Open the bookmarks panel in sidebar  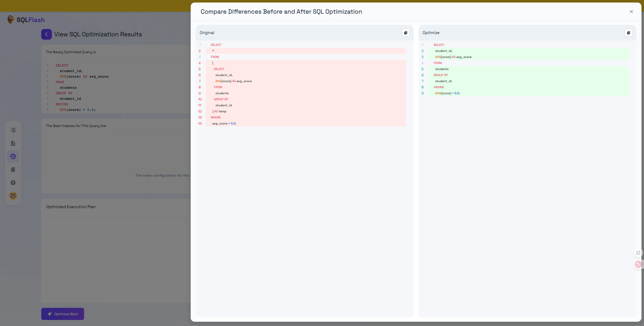[x=13, y=170]
